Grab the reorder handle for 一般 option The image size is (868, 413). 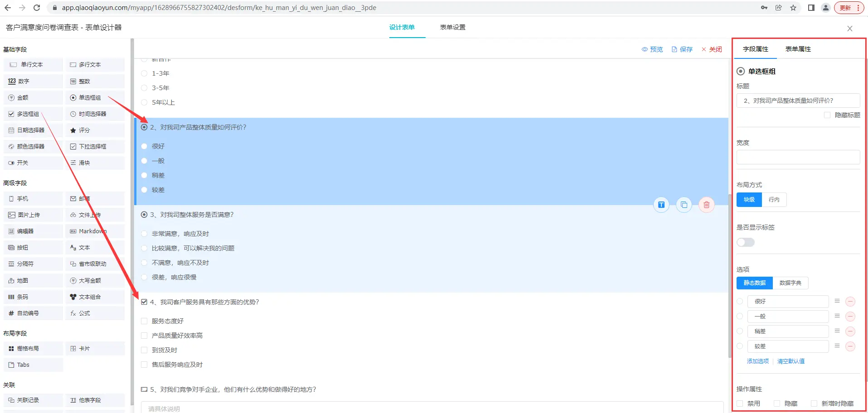coord(837,316)
